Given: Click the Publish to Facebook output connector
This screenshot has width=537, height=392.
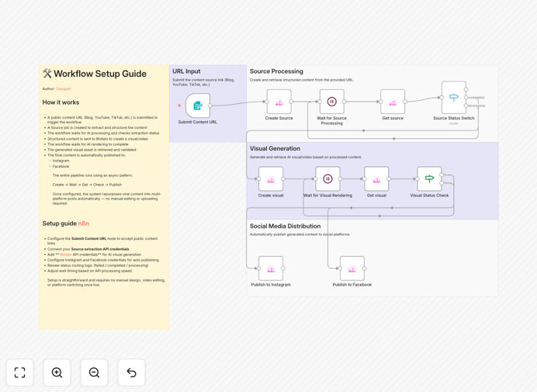Looking at the screenshot, I should 365,269.
